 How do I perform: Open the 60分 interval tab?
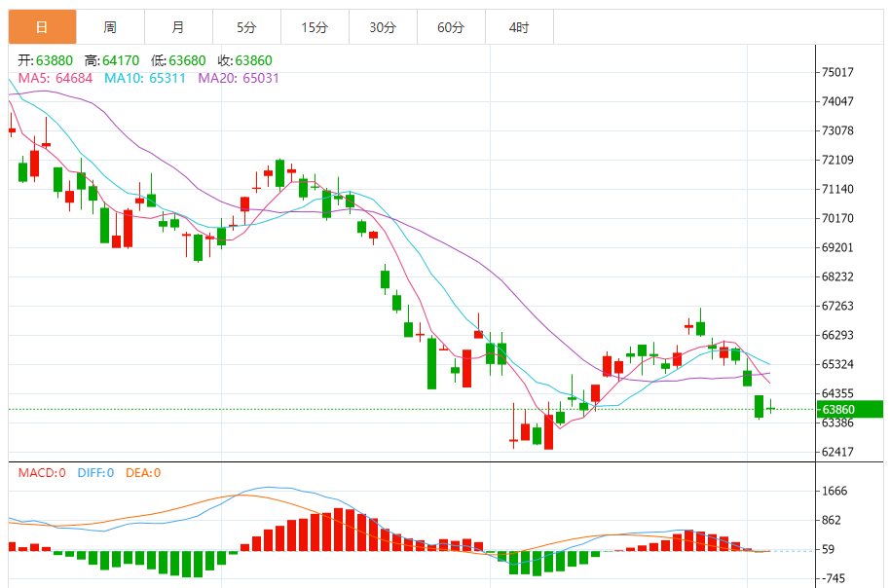coord(451,26)
